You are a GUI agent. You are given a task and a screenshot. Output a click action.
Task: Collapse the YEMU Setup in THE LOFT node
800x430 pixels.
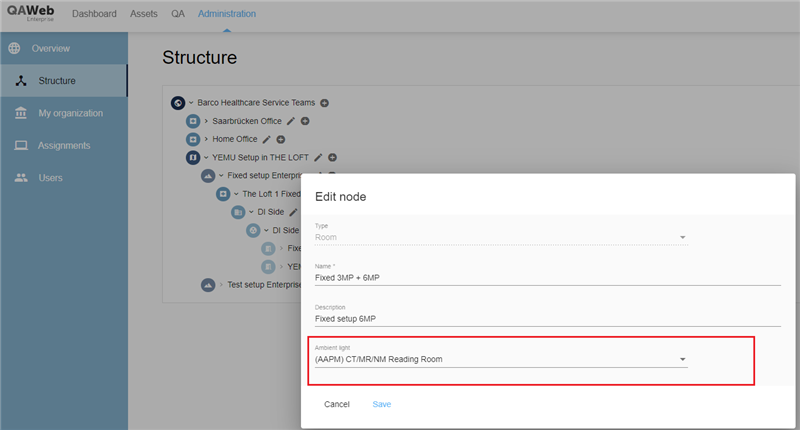[x=206, y=157]
